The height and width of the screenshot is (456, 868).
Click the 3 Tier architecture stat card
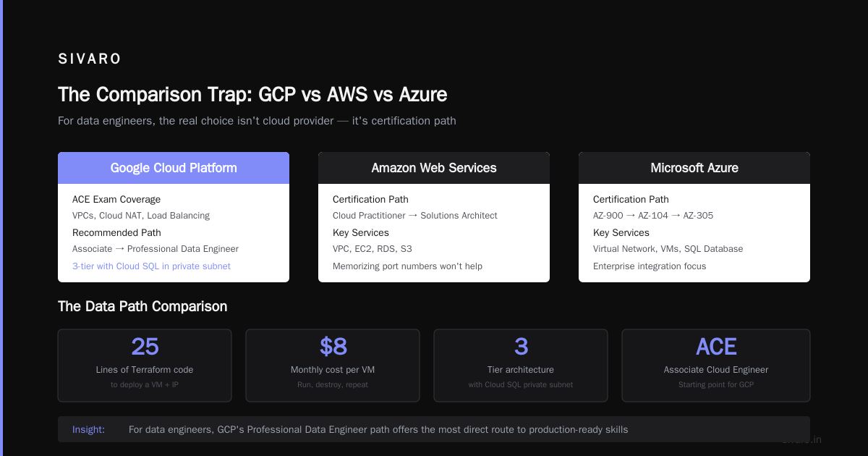tap(521, 366)
